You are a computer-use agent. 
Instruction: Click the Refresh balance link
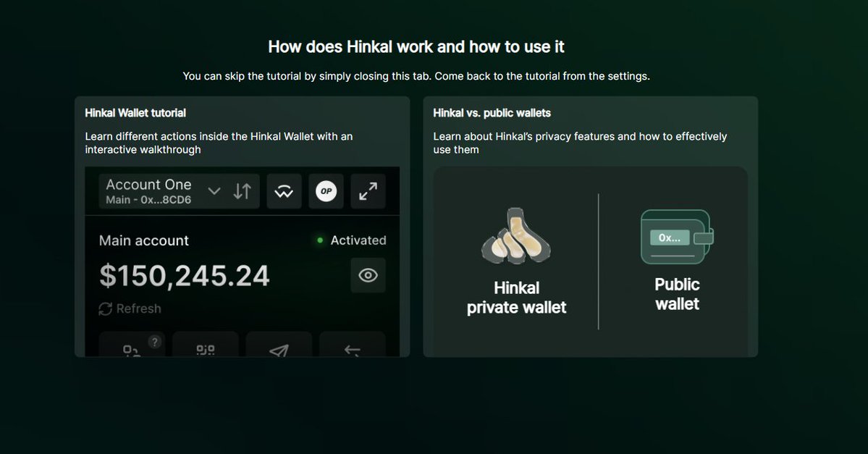130,308
